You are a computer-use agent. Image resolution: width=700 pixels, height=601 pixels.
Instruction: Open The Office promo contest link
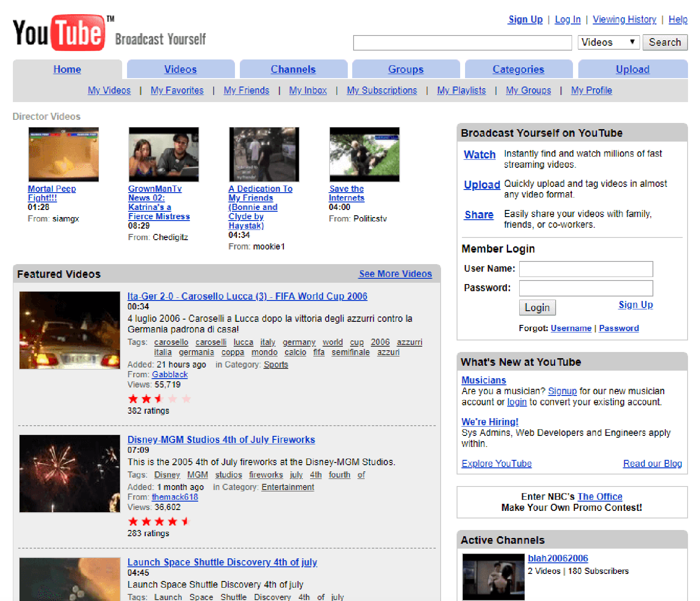[x=600, y=497]
